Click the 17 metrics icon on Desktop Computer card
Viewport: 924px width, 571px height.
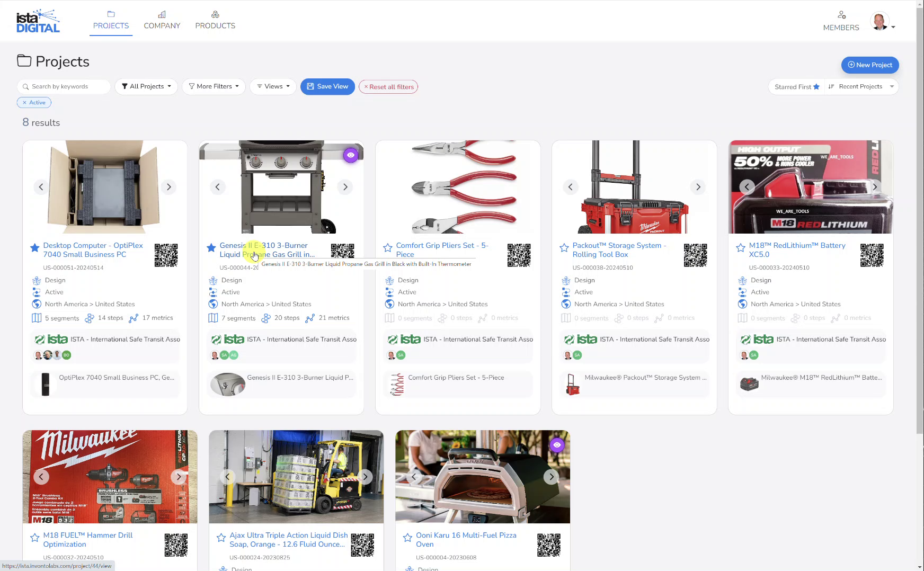tap(134, 318)
